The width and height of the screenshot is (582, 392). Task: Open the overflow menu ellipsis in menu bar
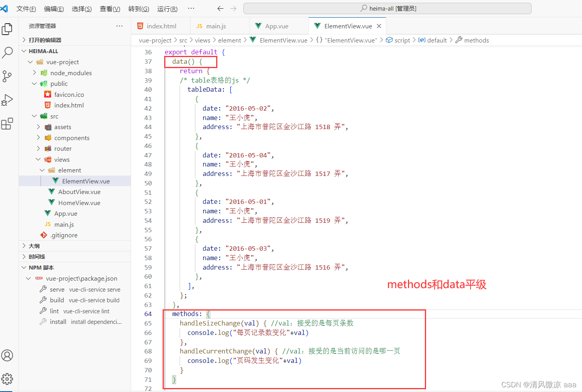click(191, 8)
